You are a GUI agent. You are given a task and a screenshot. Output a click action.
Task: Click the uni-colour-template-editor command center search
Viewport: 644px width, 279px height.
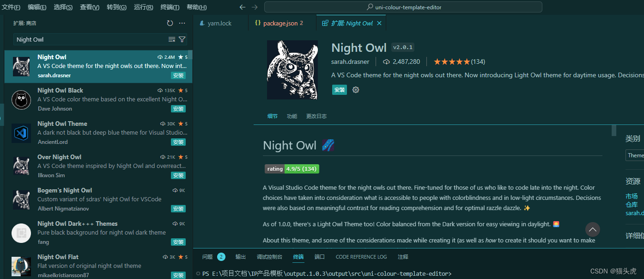click(403, 7)
